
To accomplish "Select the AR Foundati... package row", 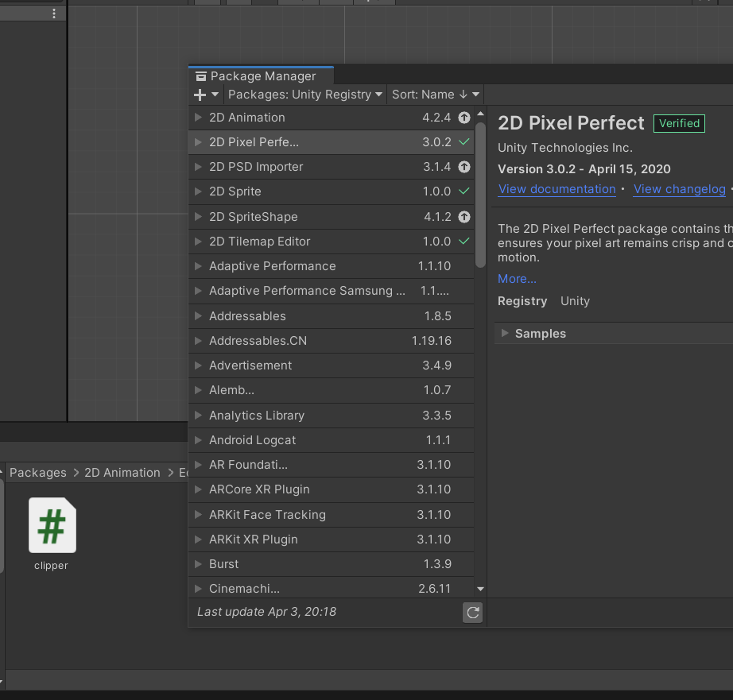I will tap(331, 465).
